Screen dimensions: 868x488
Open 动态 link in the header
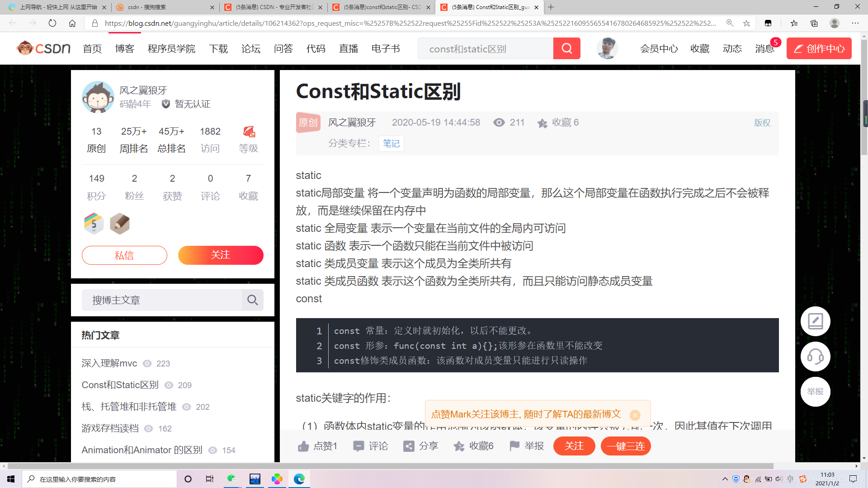732,49
